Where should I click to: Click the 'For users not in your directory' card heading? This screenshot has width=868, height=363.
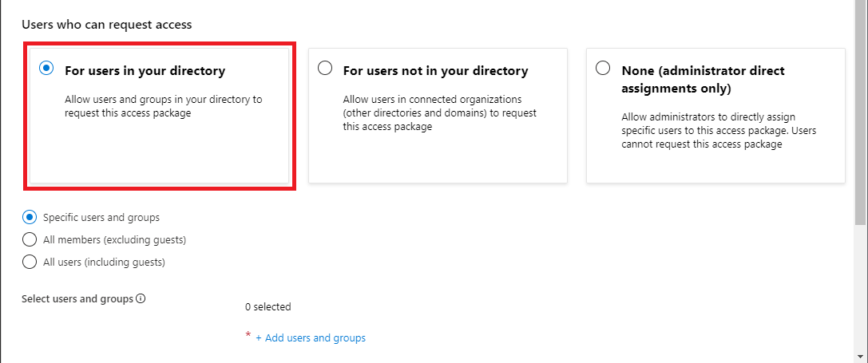click(x=435, y=71)
